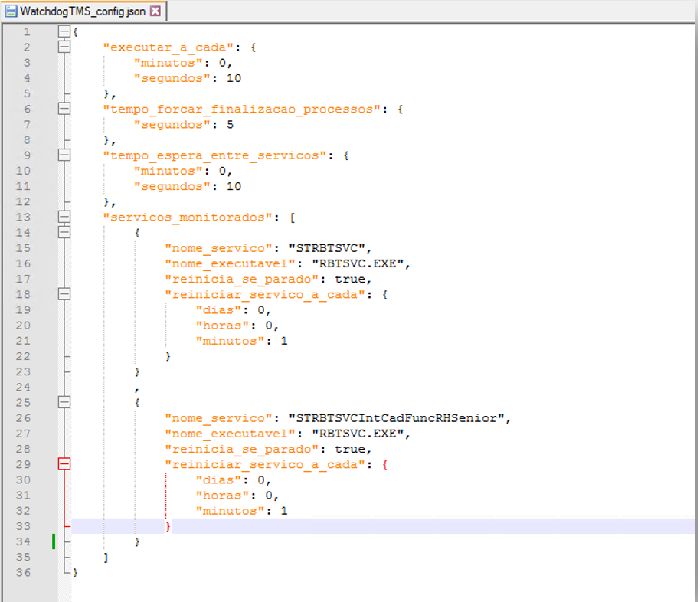
Task: Collapse the root object fold on line 1
Action: coord(64,31)
